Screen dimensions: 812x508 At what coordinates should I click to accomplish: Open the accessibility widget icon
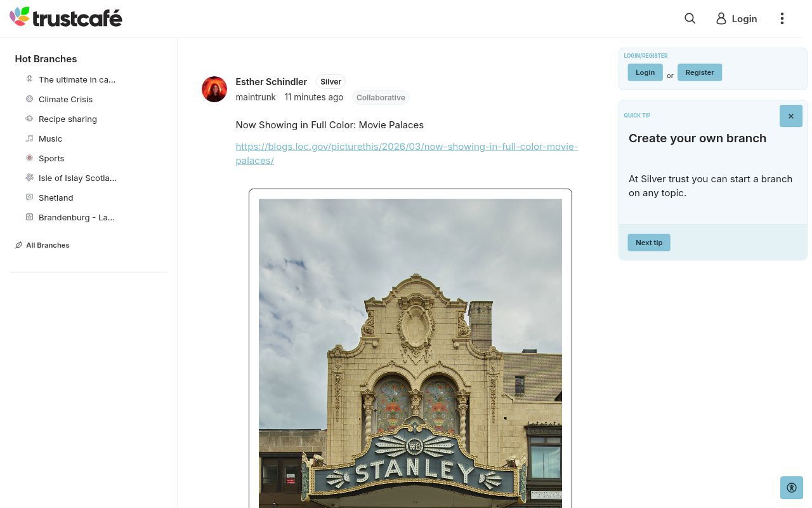point(792,488)
